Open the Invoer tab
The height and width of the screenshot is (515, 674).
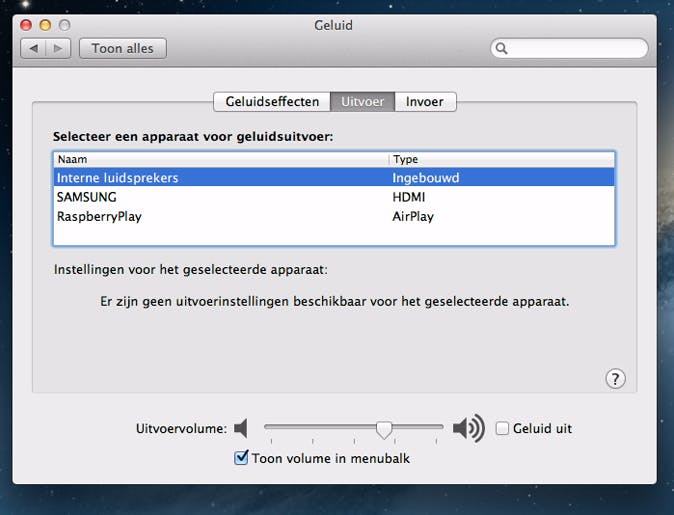point(425,101)
